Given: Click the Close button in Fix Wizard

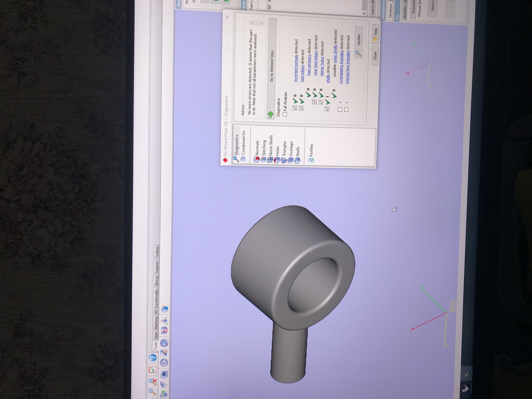Looking at the screenshot, I should 375,56.
